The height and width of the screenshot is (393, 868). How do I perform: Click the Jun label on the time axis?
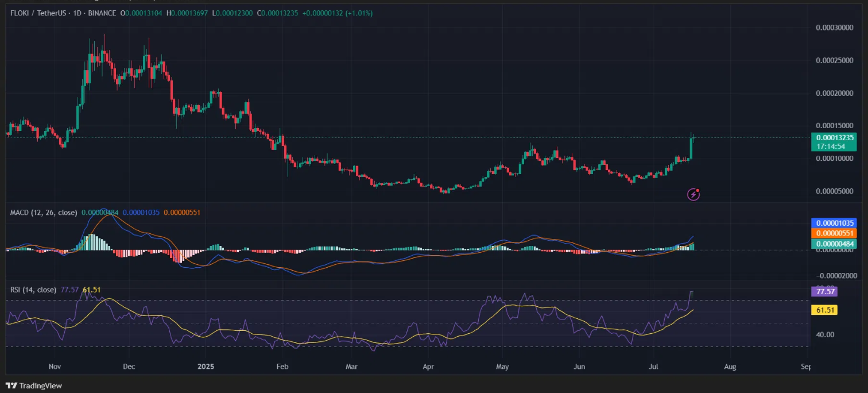(579, 366)
